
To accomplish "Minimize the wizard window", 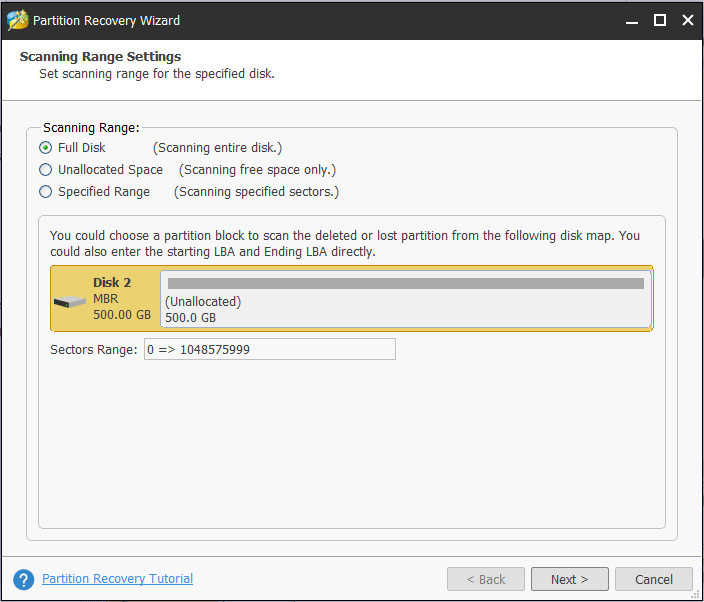I will (632, 21).
